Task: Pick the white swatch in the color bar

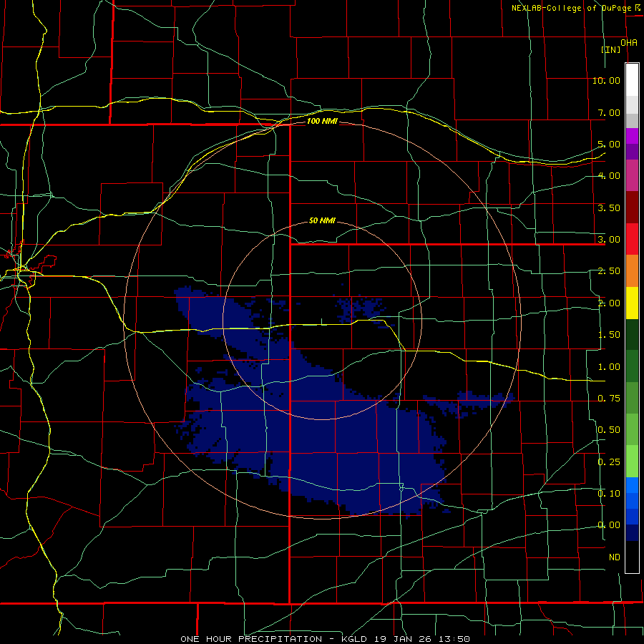Action: 632,80
